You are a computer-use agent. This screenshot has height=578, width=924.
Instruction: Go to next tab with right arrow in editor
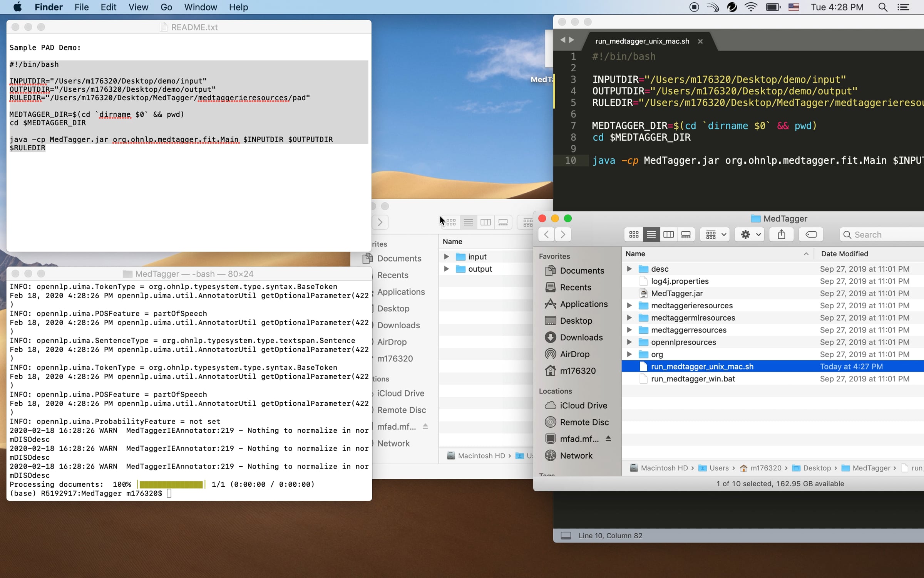(572, 40)
